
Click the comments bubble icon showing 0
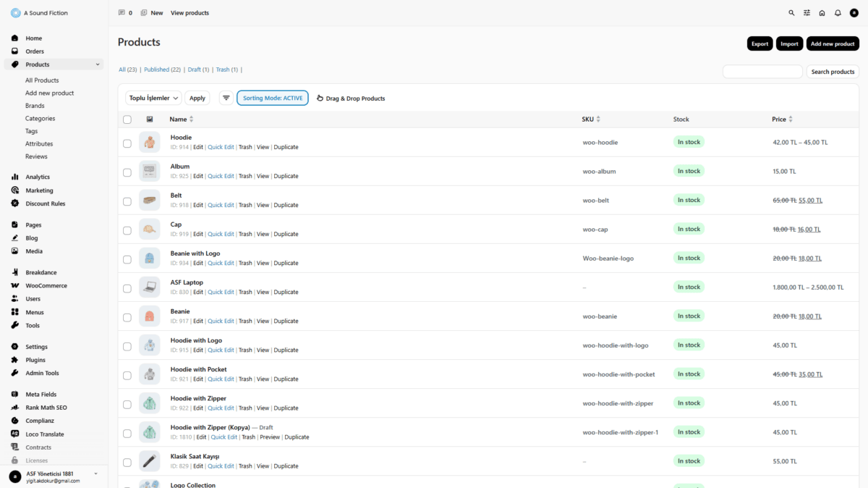122,13
